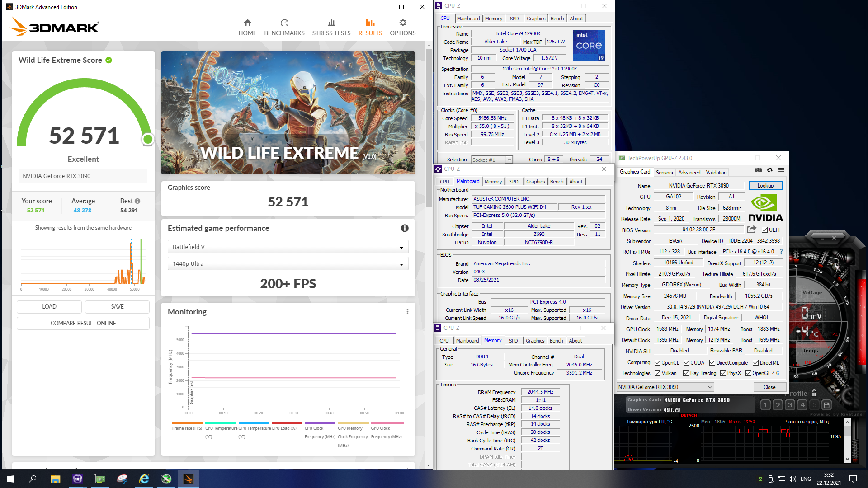Toggle the DirectML checkbox

pos(755,363)
